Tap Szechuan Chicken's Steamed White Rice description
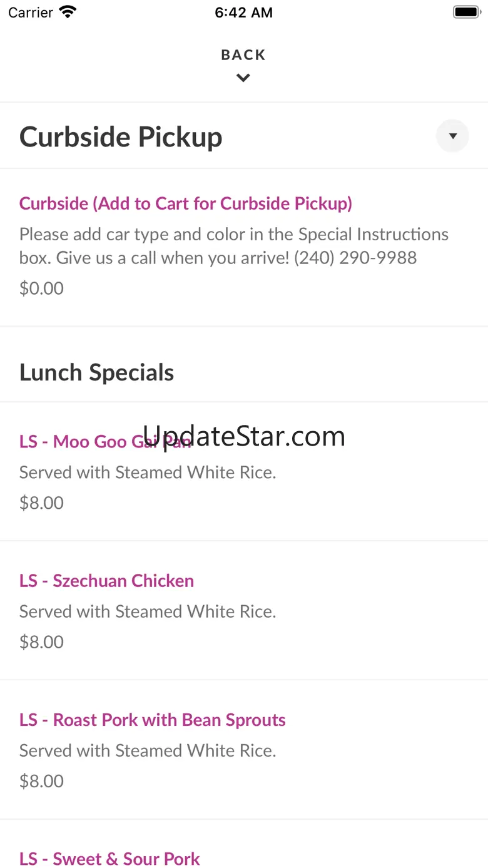 pos(148,611)
